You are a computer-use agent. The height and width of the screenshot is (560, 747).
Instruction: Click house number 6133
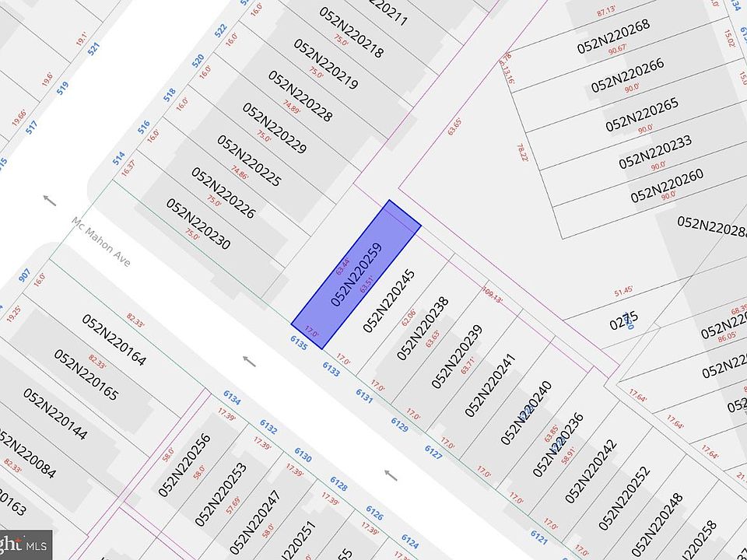click(x=331, y=369)
